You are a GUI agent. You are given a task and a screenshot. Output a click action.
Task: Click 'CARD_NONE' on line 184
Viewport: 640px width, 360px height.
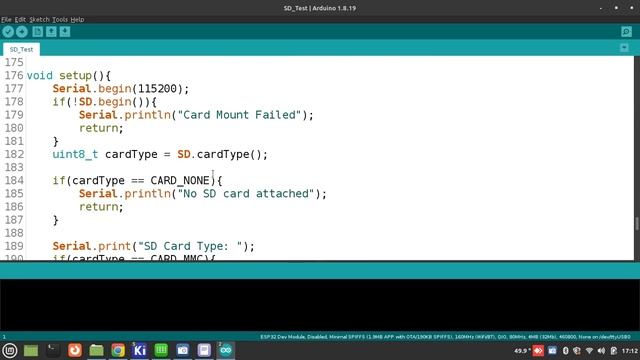pyautogui.click(x=180, y=180)
